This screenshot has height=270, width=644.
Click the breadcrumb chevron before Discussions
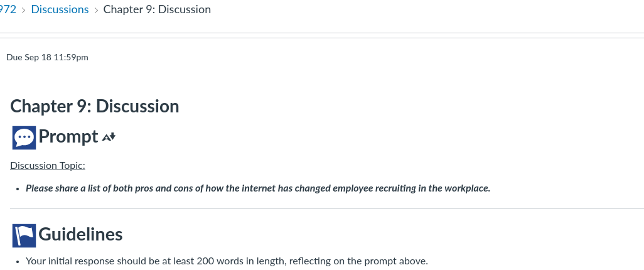pyautogui.click(x=23, y=10)
